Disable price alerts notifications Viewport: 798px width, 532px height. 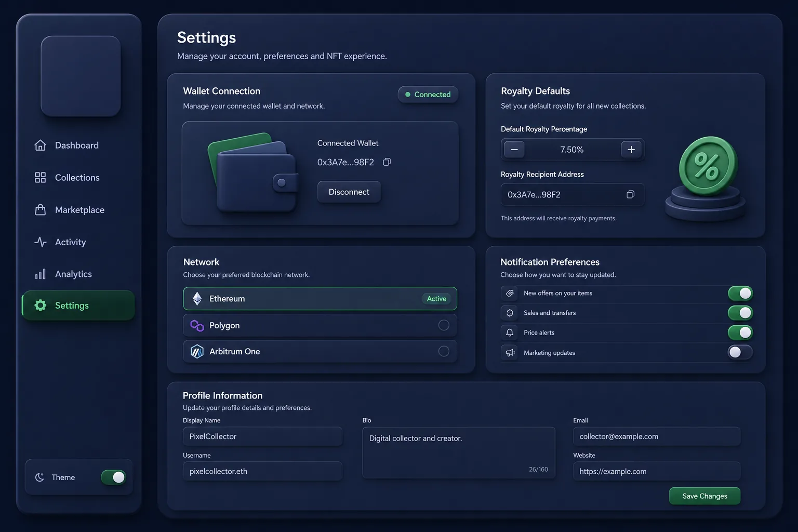740,332
